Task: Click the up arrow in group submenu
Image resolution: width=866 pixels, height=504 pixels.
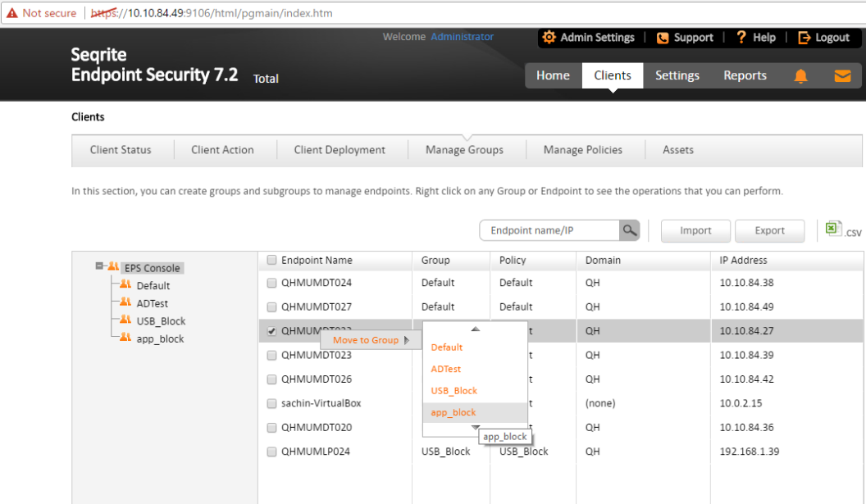Action: 475,329
